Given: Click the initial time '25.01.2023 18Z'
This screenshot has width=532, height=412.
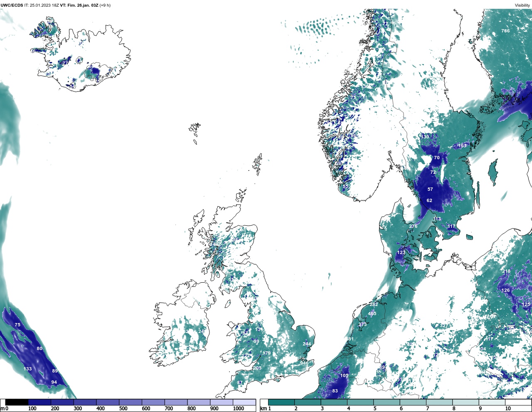Looking at the screenshot, I should point(44,5).
